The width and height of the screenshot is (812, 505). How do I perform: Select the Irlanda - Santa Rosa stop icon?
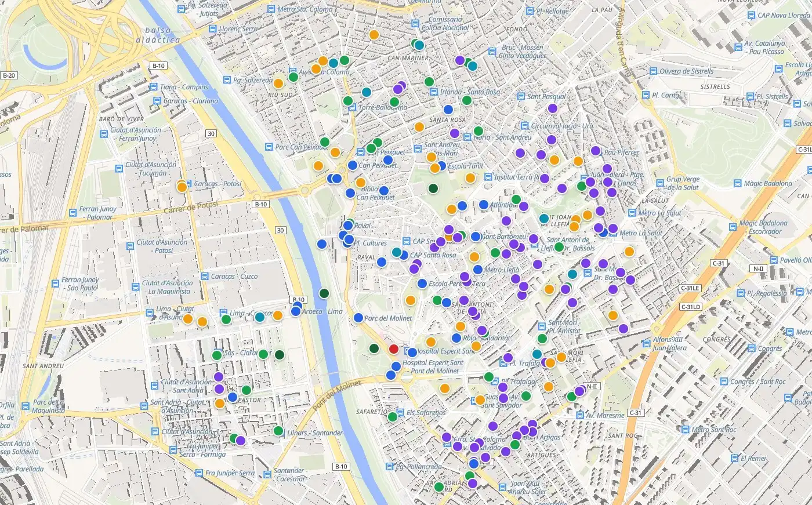[433, 92]
